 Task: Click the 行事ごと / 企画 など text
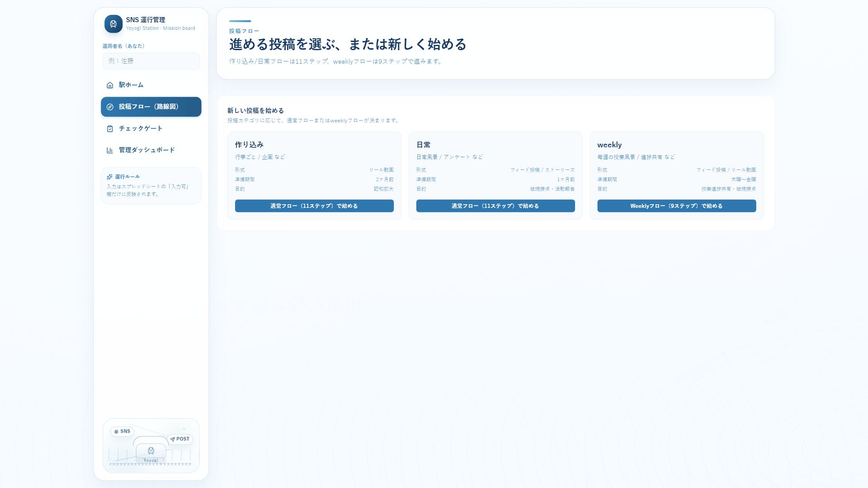click(x=260, y=157)
